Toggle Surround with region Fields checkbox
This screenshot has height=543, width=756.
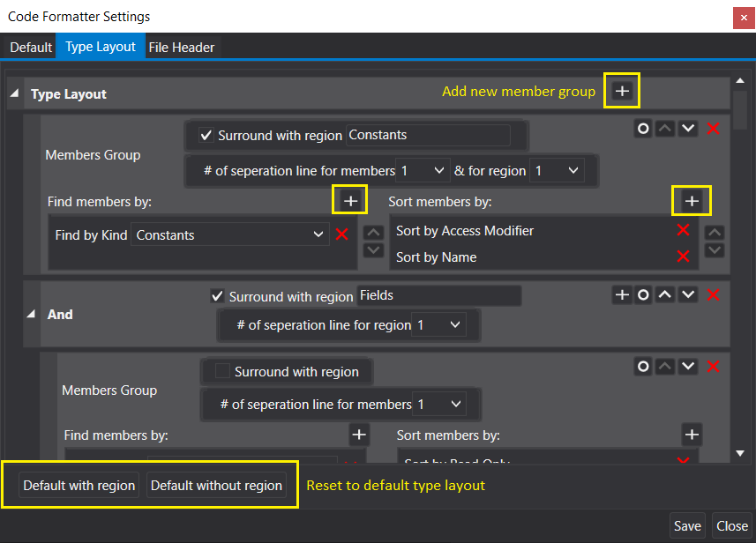tap(217, 295)
